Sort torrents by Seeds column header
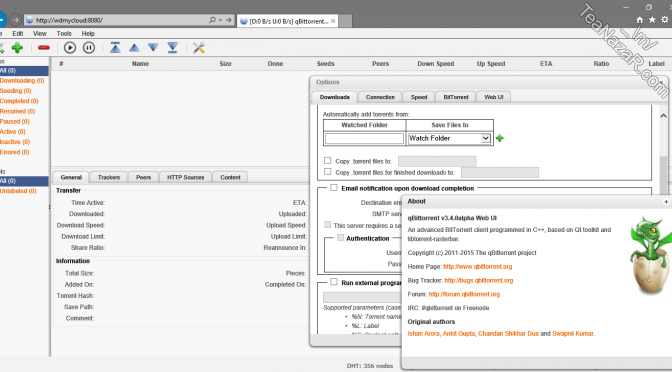Viewport: 672px width, 372px height. click(x=325, y=64)
